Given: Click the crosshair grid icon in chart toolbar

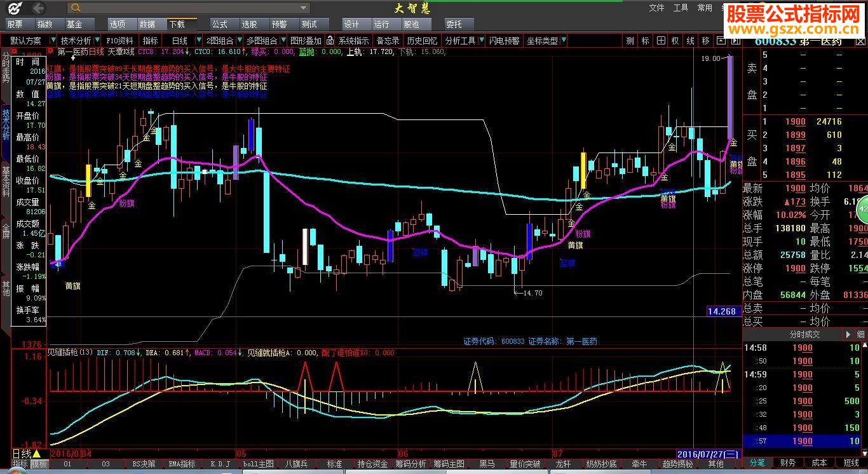Looking at the screenshot, I should point(661,41).
